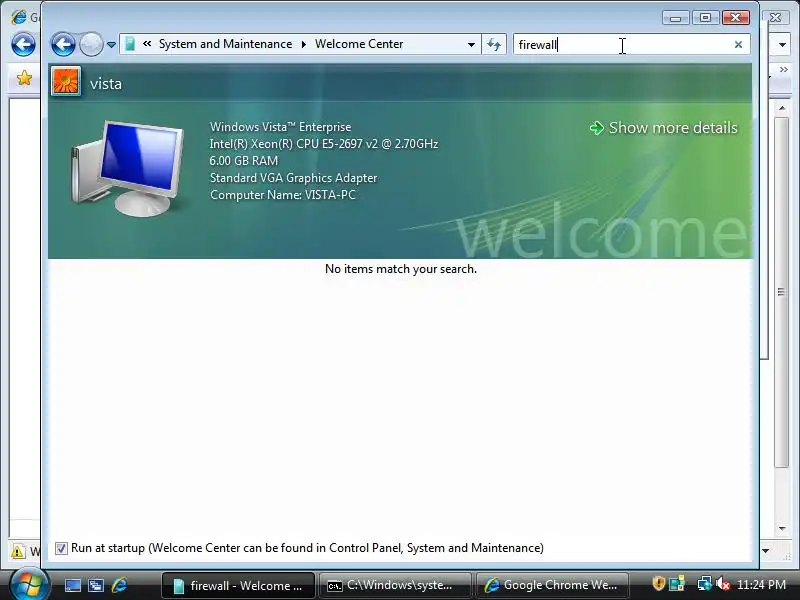
Task: Click the muted volume tray icon
Action: (723, 584)
